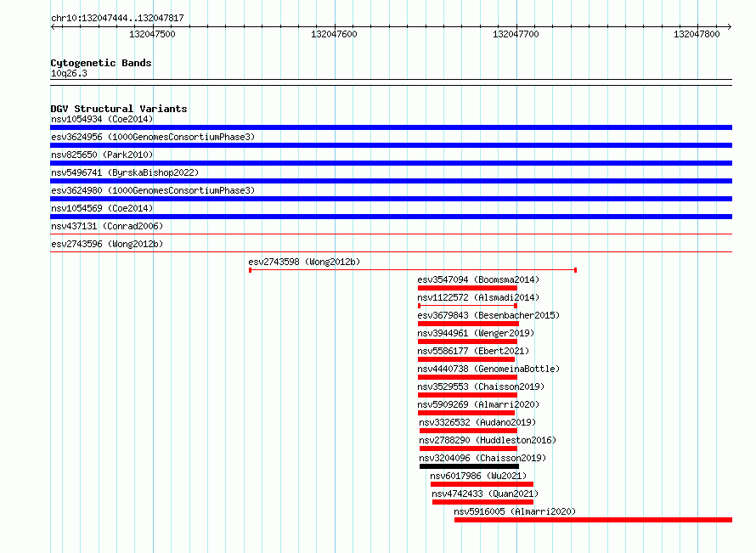
Task: Select nsv3204096 (Chaisson2019) label
Action: point(482,458)
